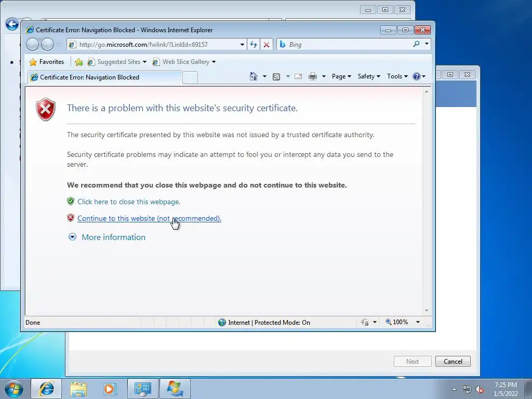Click the IE forward navigation button
The image size is (532, 399).
47,45
